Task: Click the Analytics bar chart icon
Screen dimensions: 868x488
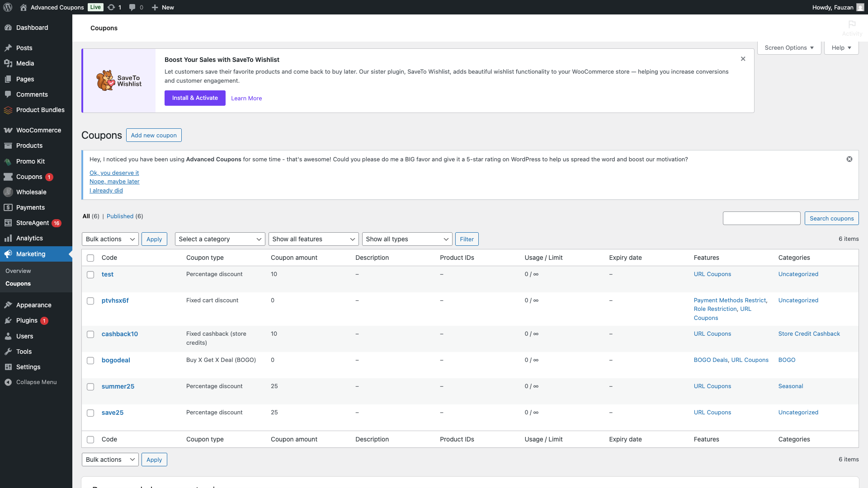Action: 8,238
